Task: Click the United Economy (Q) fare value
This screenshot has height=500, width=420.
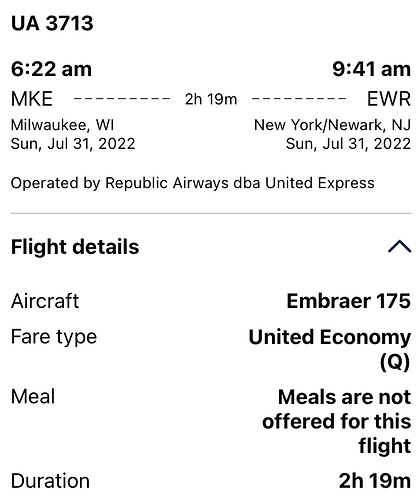Action: (x=330, y=349)
